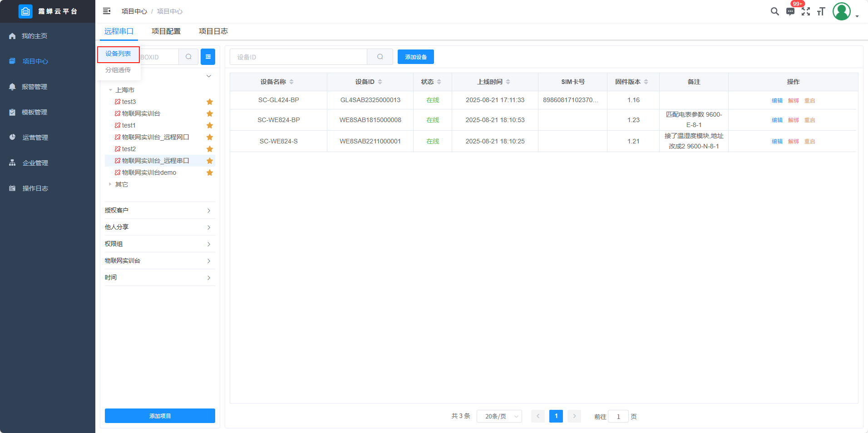Toggle fullscreen mode icon

point(806,11)
